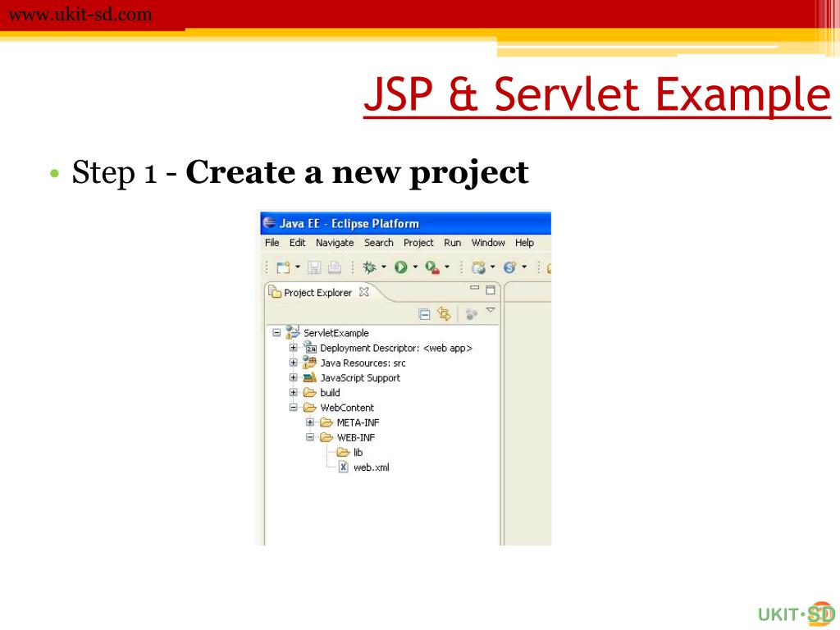Image resolution: width=840 pixels, height=630 pixels.
Task: Click the JSP & Servlet Example heading
Action: pyautogui.click(x=597, y=94)
